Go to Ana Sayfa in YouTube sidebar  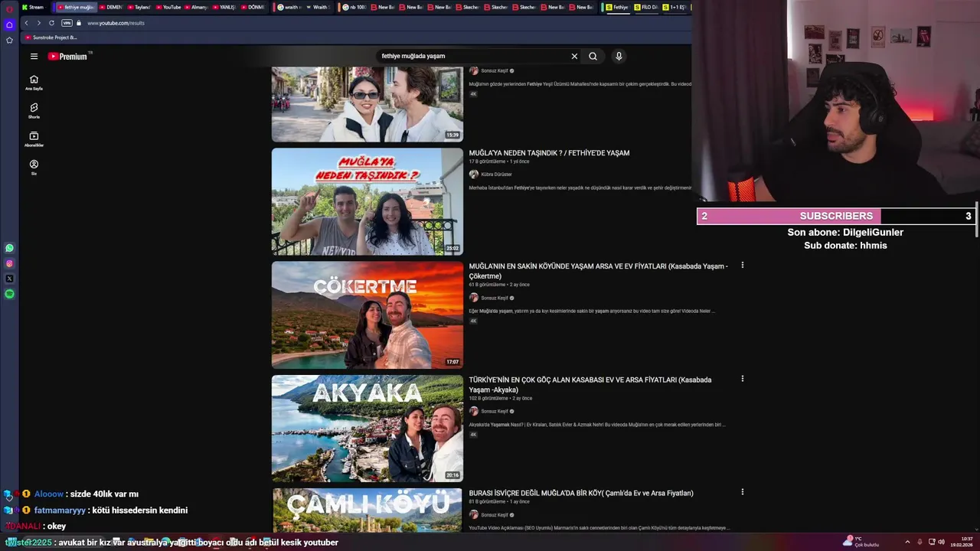point(34,83)
